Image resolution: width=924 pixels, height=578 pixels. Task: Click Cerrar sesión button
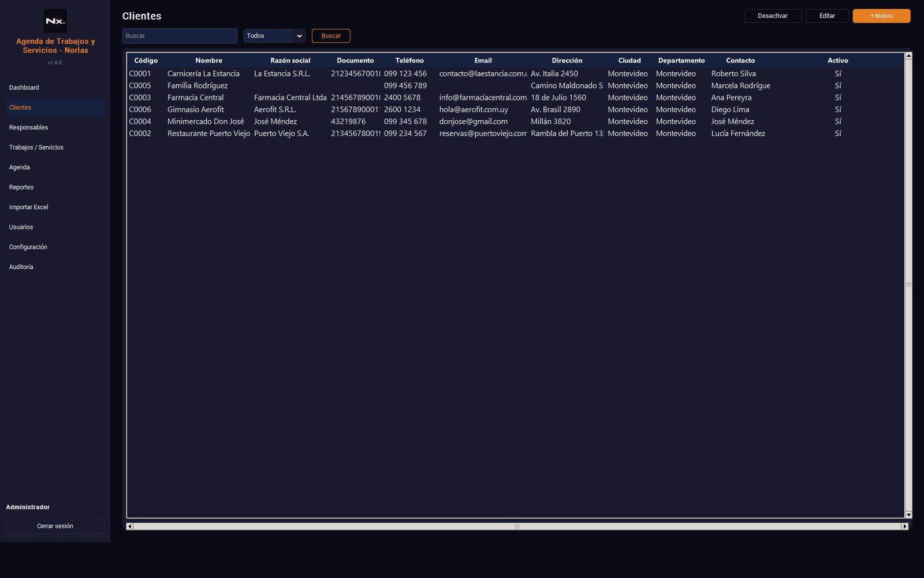coord(55,526)
